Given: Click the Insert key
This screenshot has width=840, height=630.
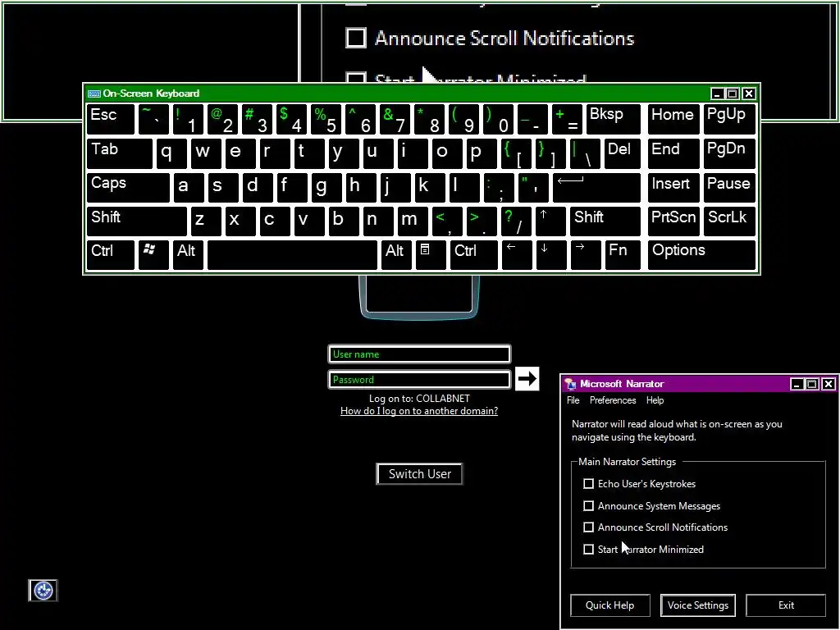Looking at the screenshot, I should click(673, 187).
